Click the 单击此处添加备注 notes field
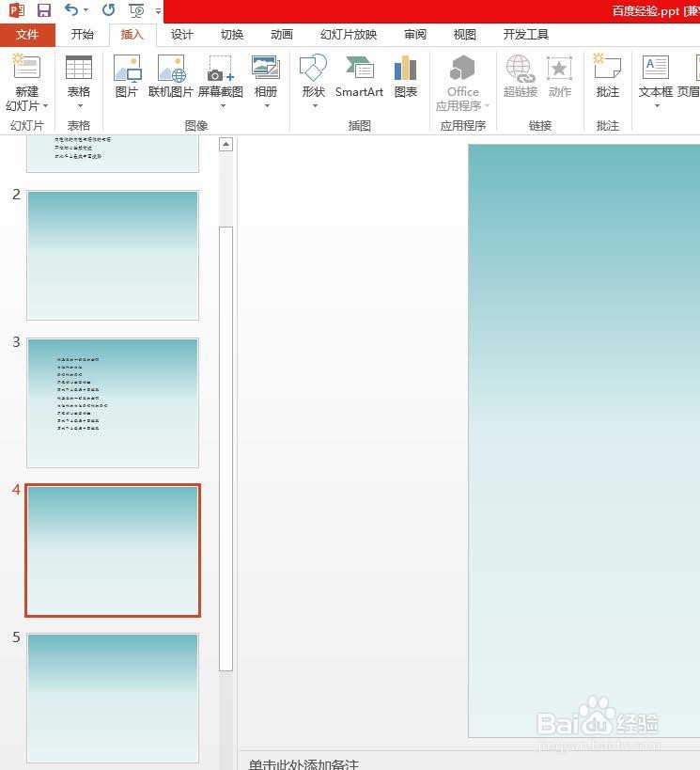The image size is (700, 770). (x=303, y=763)
